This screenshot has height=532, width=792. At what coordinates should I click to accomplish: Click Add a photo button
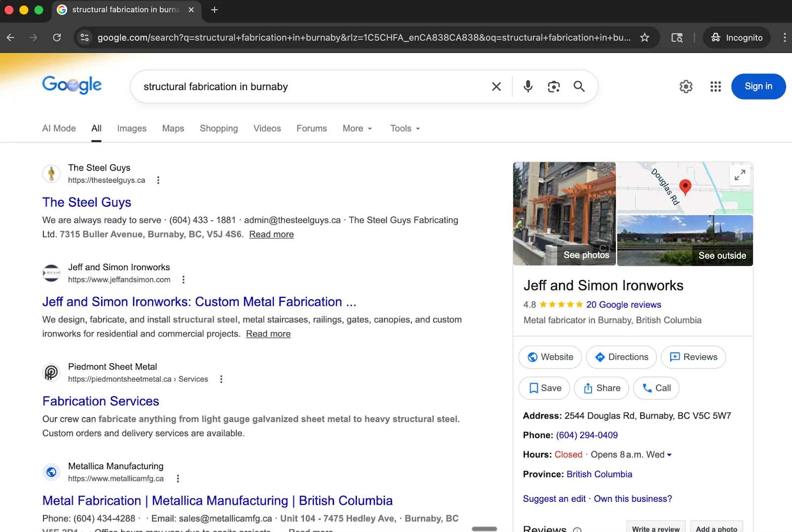pos(716,528)
